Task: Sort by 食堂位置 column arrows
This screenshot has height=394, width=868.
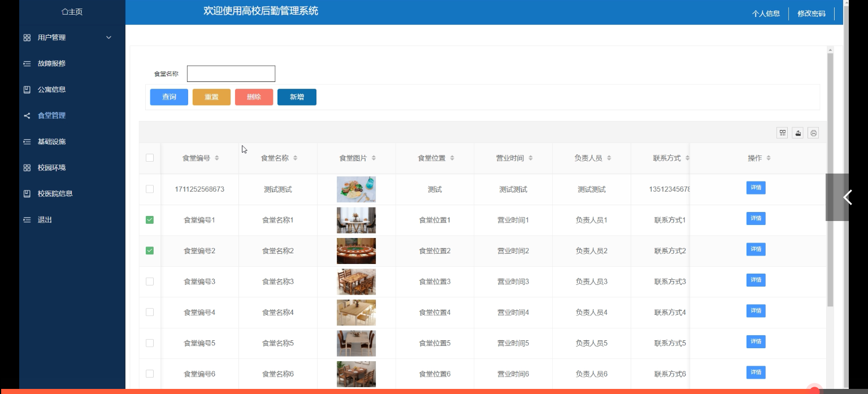Action: [452, 158]
